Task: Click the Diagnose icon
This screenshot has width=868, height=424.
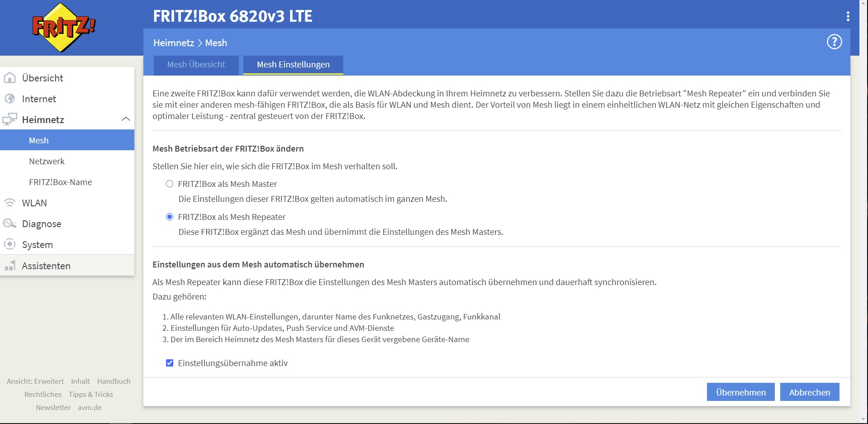Action: click(9, 224)
